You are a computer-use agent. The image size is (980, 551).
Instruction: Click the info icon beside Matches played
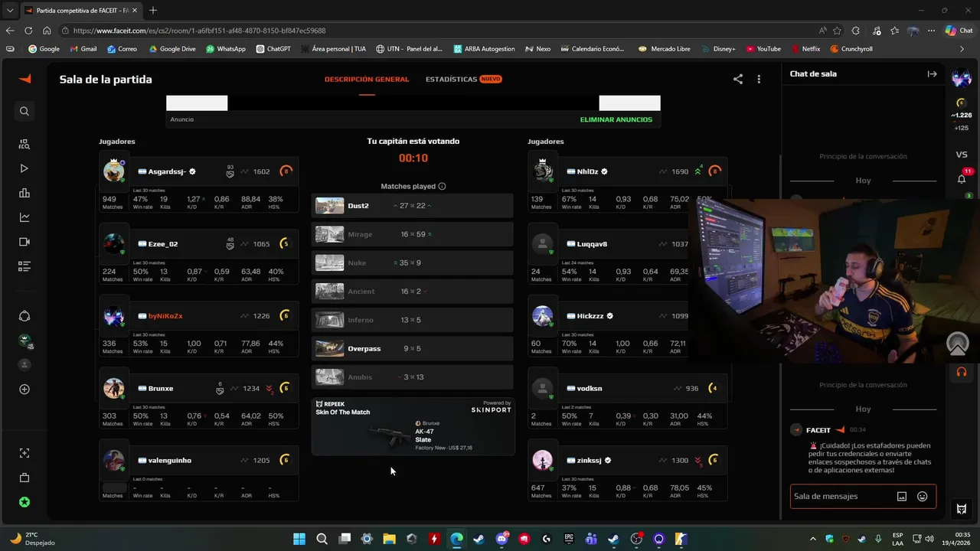[x=442, y=186]
